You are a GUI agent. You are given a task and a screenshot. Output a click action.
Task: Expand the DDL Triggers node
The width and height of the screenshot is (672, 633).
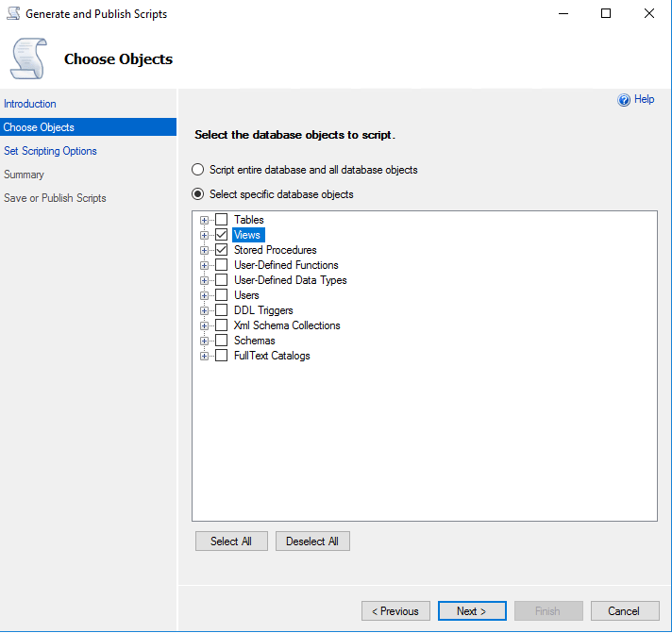pos(205,310)
